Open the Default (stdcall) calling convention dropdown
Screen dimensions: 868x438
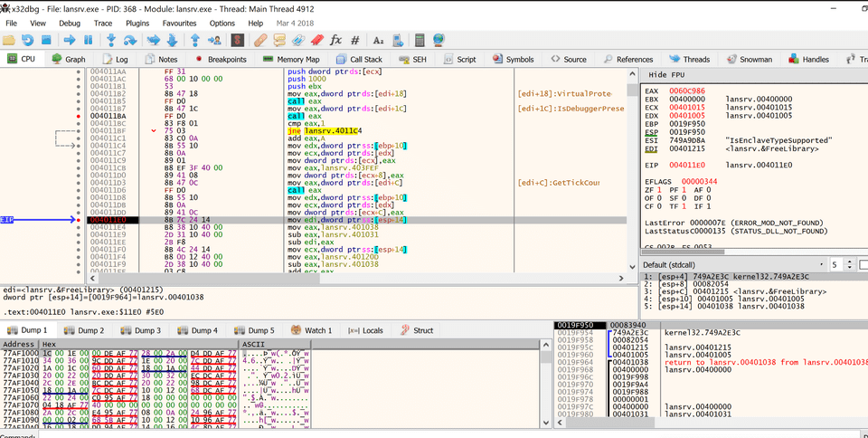pos(733,264)
